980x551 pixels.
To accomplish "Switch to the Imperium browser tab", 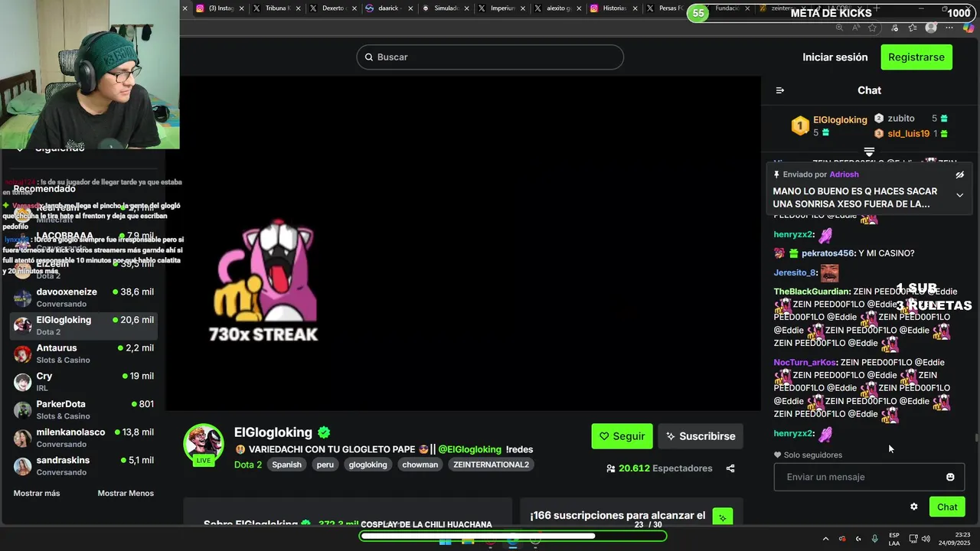I will pos(500,8).
